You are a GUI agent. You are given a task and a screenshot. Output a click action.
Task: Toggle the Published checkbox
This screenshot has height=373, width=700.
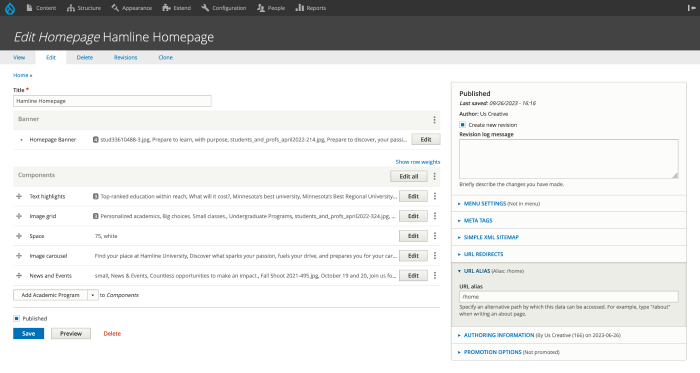pos(17,319)
